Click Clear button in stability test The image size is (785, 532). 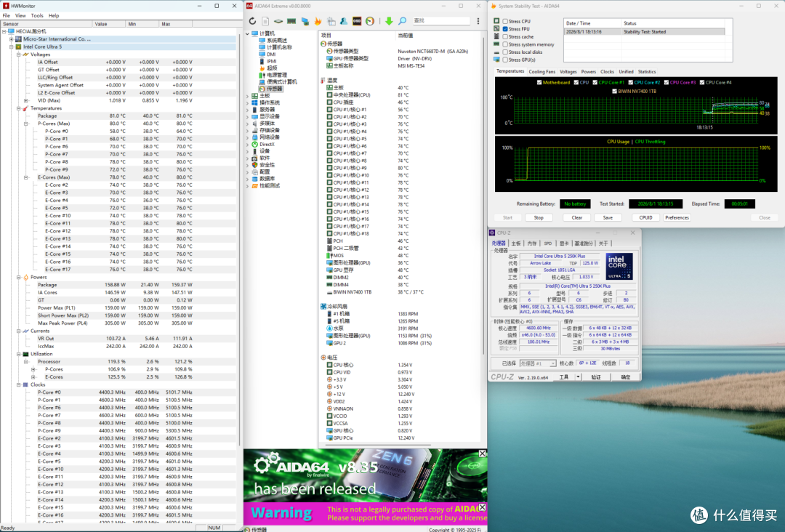point(576,218)
